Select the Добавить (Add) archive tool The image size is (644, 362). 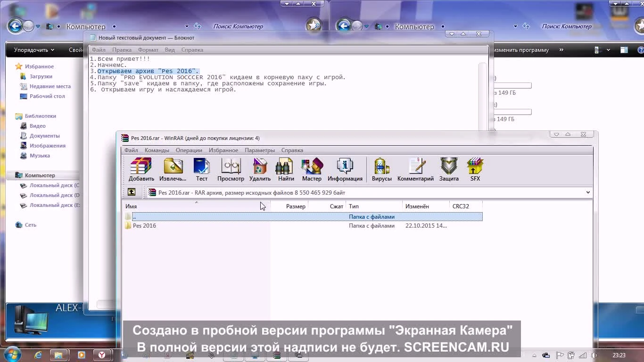coord(141,170)
